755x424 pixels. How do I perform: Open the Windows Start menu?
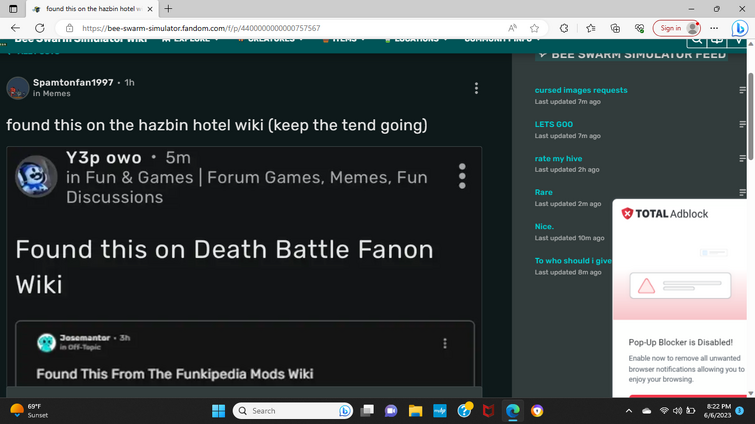click(x=218, y=411)
